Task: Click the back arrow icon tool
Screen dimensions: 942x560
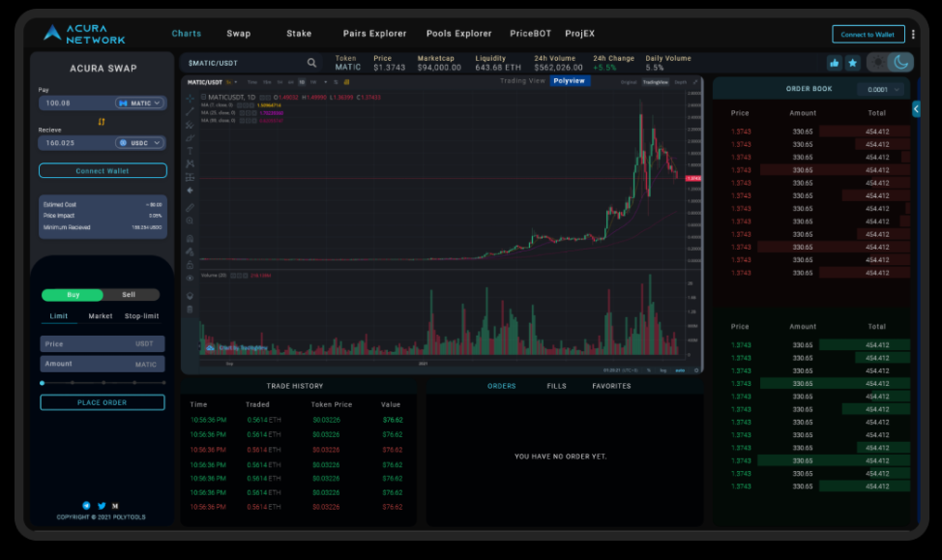Action: (190, 191)
